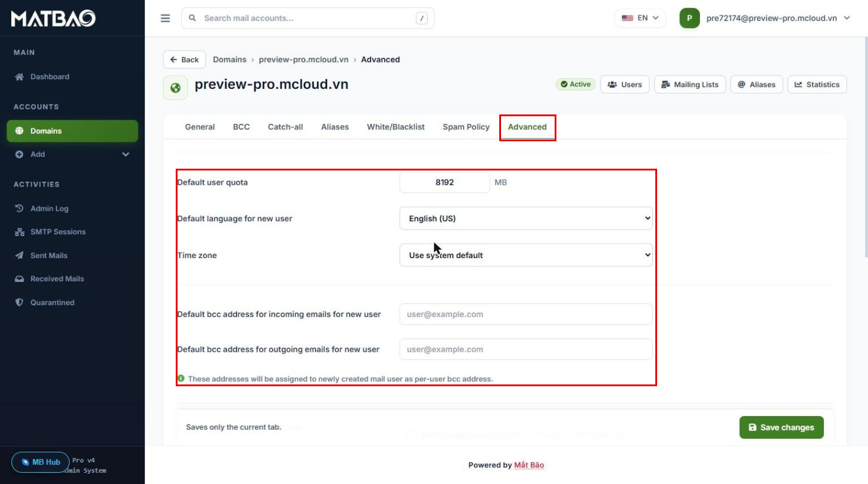View domain Statistics
This screenshot has height=484, width=868.
click(x=817, y=85)
